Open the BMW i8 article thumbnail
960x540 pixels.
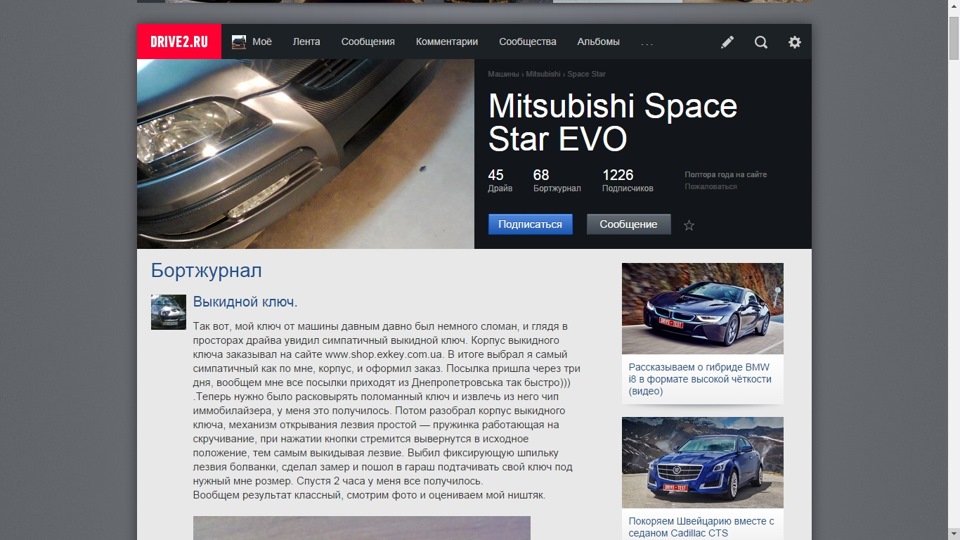coord(703,309)
